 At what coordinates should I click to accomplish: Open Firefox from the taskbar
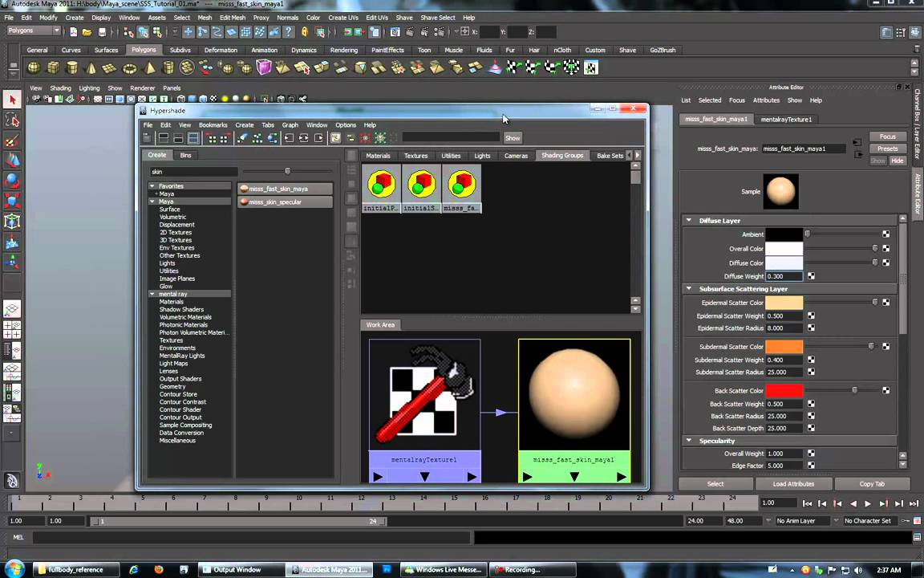tap(159, 570)
